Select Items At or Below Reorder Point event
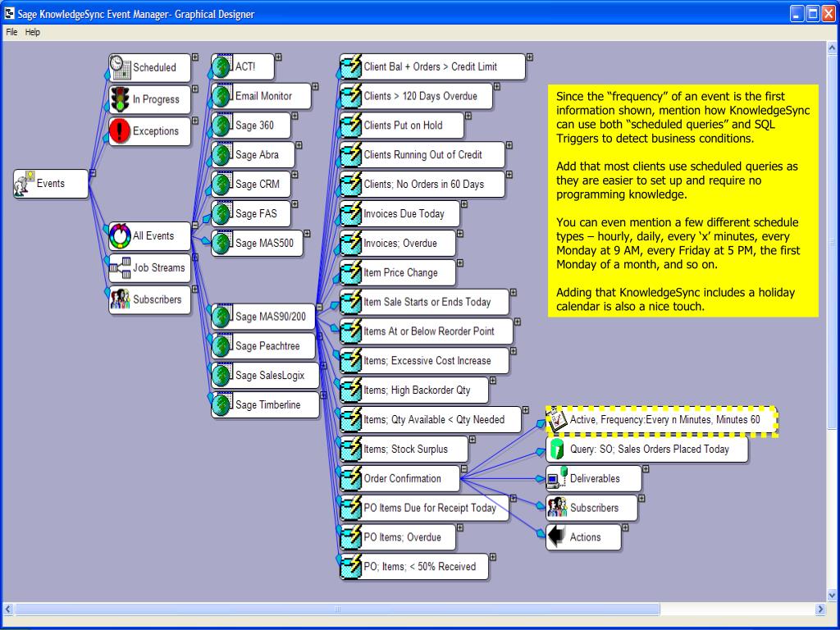This screenshot has height=630, width=840. coord(427,331)
